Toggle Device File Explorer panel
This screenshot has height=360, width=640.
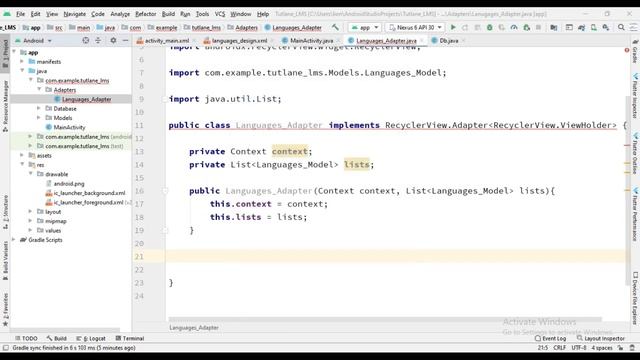pyautogui.click(x=635, y=299)
